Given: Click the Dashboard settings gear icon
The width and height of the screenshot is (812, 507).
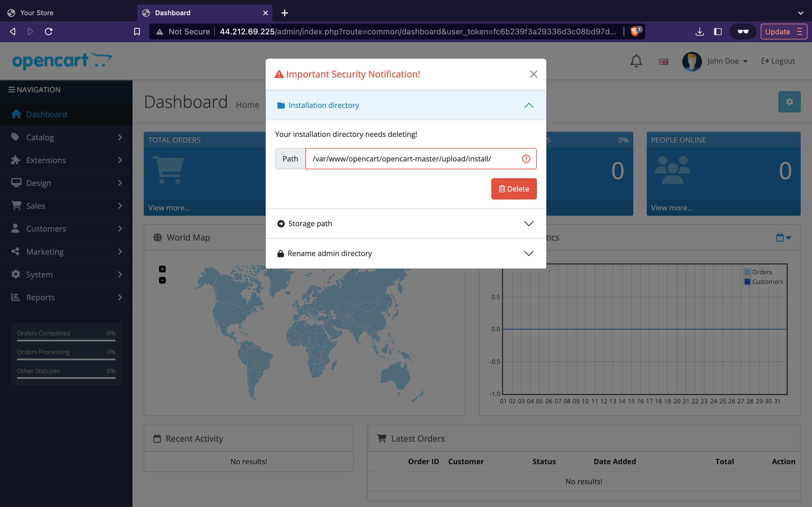Looking at the screenshot, I should [789, 102].
